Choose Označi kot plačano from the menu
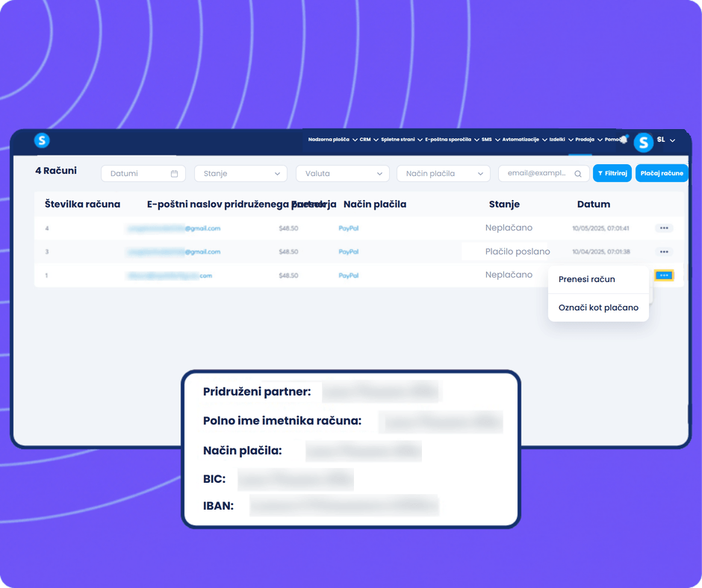 click(x=598, y=307)
